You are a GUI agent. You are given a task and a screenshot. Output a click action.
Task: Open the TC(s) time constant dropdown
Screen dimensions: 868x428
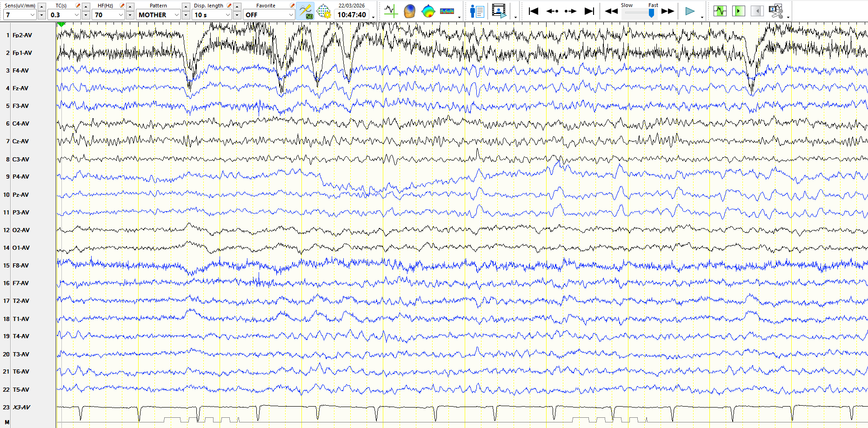[64, 15]
